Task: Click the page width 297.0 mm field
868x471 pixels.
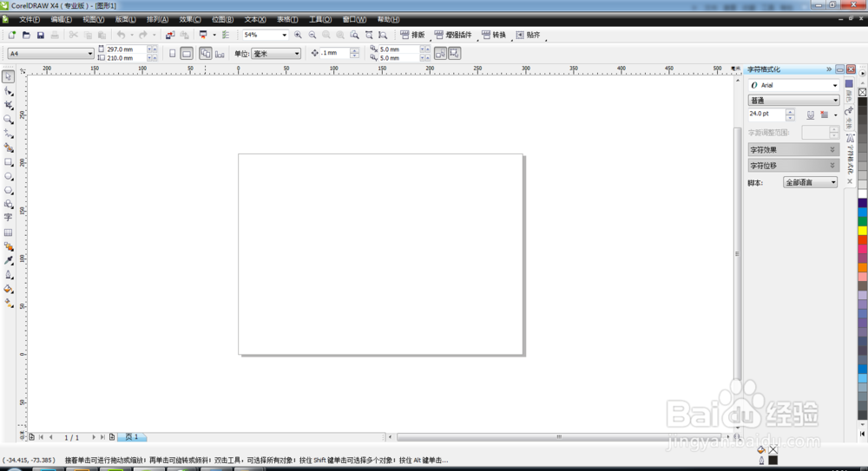Action: coord(126,49)
